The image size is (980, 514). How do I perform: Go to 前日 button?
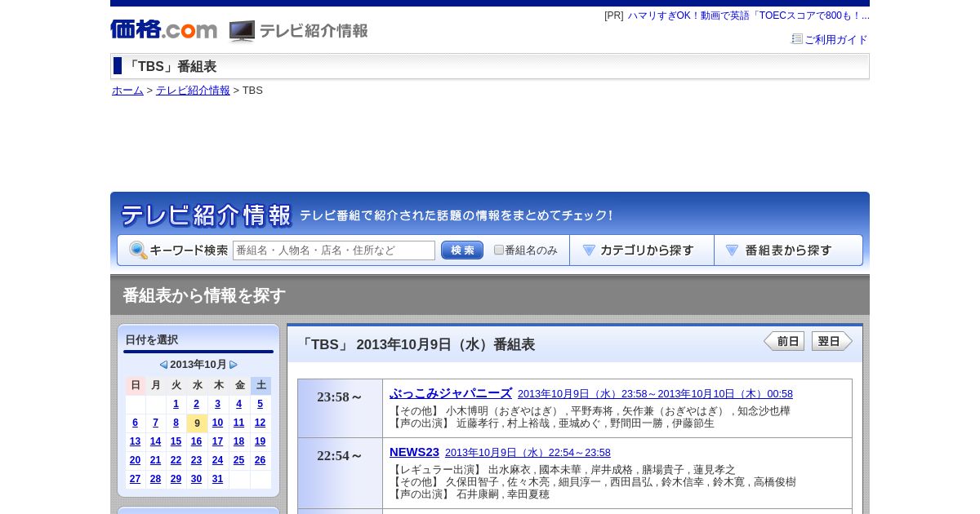[784, 341]
